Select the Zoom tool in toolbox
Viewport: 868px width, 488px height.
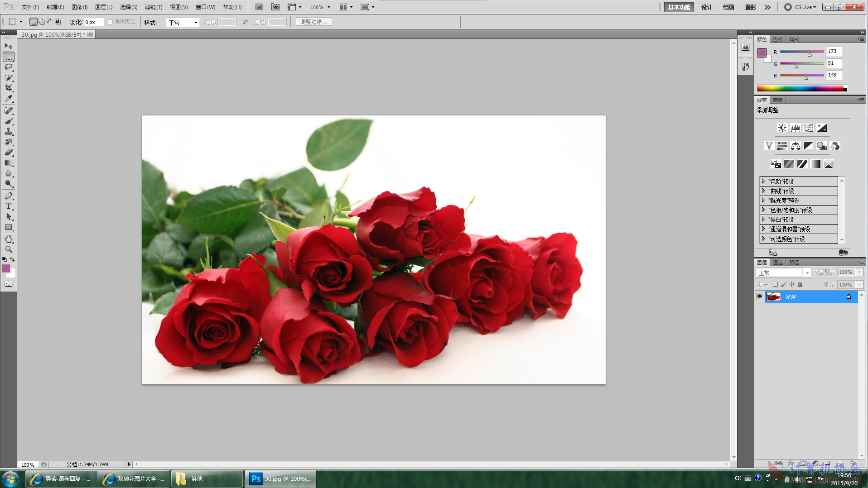(9, 249)
